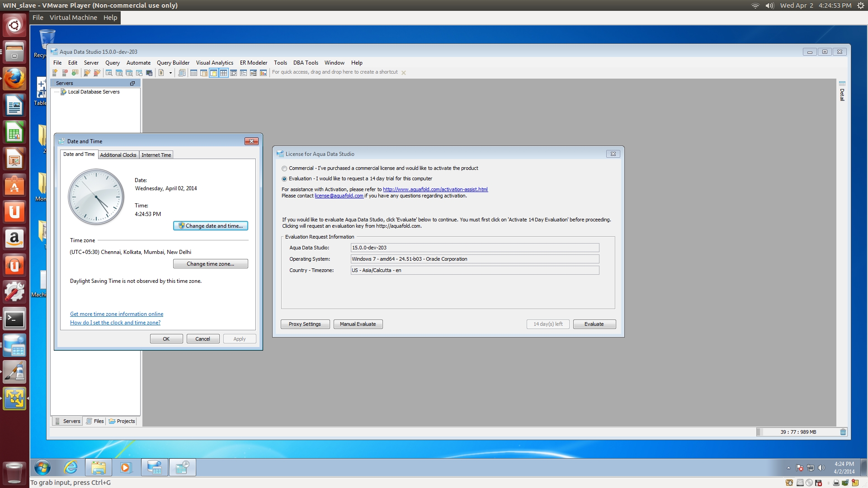The height and width of the screenshot is (488, 868).
Task: Open the DBA Tools menu
Action: pos(305,63)
